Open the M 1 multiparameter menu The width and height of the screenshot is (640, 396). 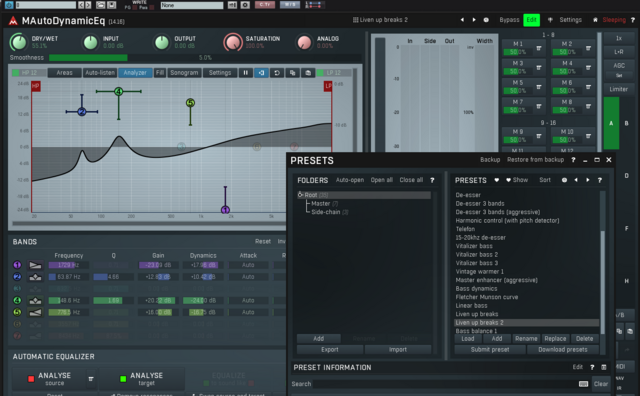click(x=539, y=48)
